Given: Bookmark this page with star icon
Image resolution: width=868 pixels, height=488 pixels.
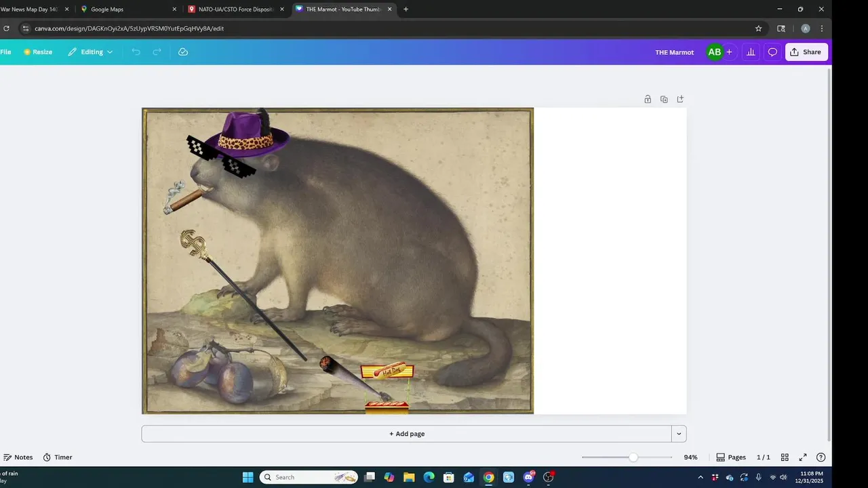Looking at the screenshot, I should tap(758, 28).
